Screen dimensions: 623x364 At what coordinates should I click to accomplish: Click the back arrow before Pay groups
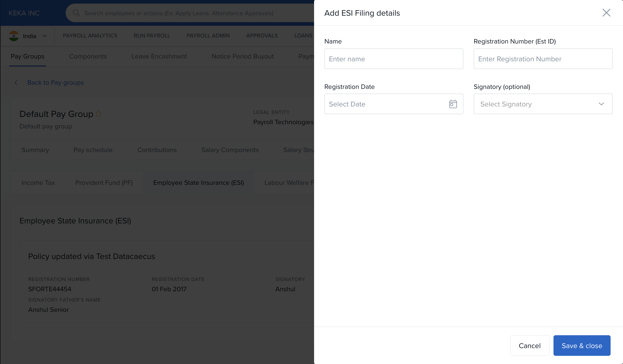pos(16,83)
